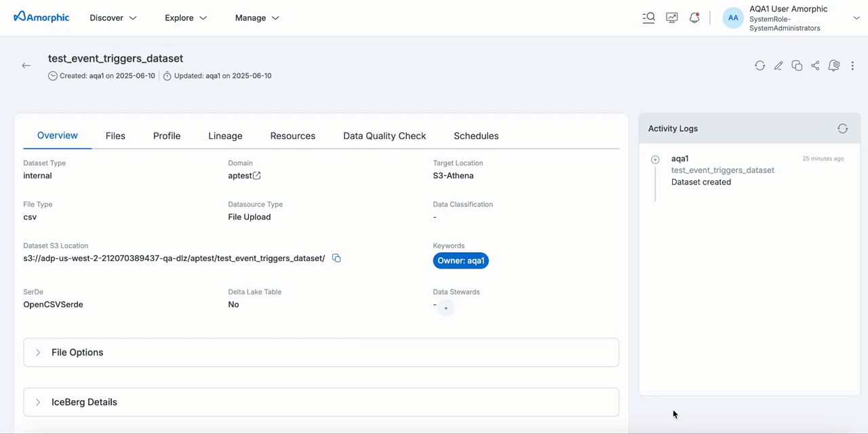
Task: Click the dataset refresh icon
Action: point(759,66)
